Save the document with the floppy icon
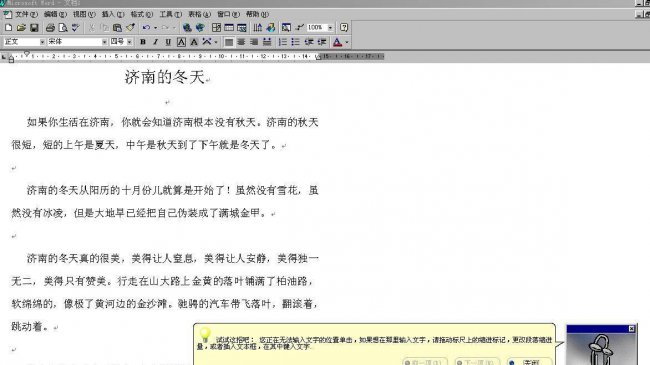 pyautogui.click(x=34, y=28)
